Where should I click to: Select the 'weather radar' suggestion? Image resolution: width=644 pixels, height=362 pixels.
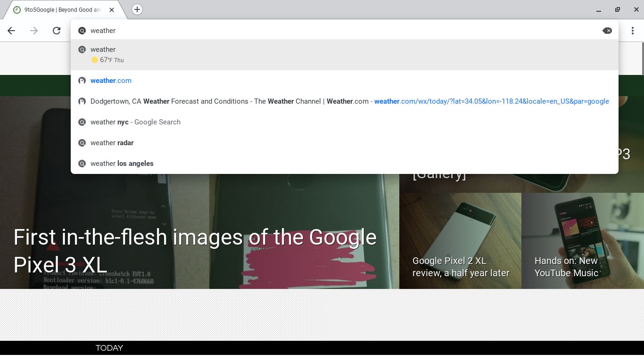click(x=112, y=143)
